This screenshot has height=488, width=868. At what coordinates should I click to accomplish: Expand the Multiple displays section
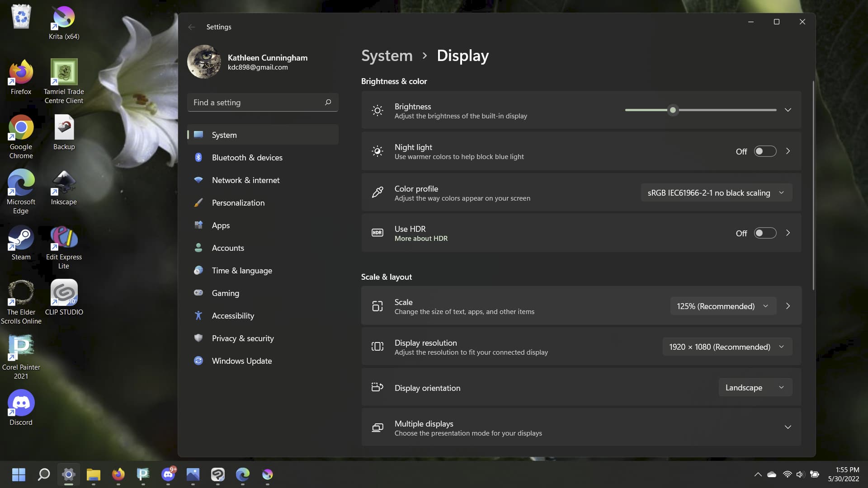coord(788,427)
